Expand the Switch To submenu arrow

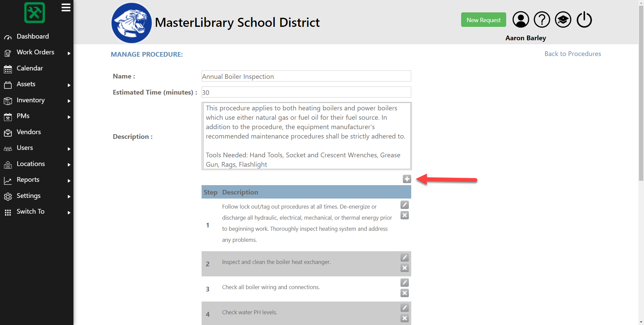point(69,212)
